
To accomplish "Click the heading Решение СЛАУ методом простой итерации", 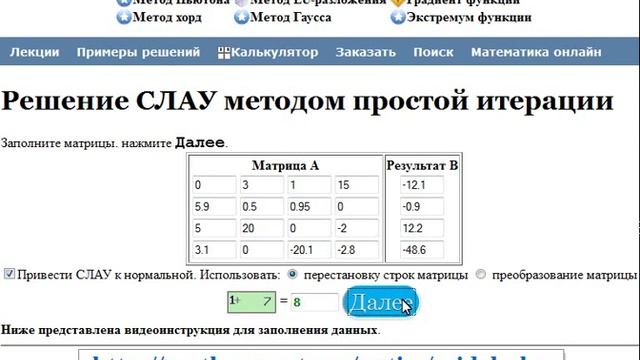I will click(x=307, y=101).
